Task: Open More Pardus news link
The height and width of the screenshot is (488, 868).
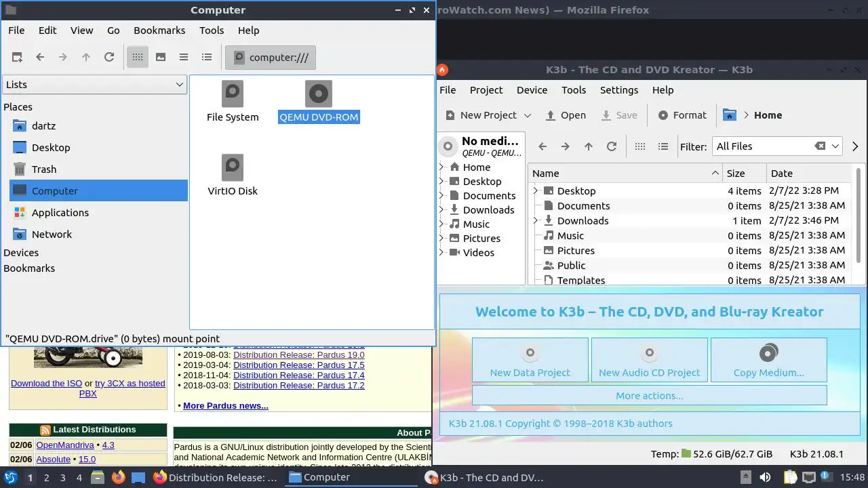Action: tap(226, 406)
